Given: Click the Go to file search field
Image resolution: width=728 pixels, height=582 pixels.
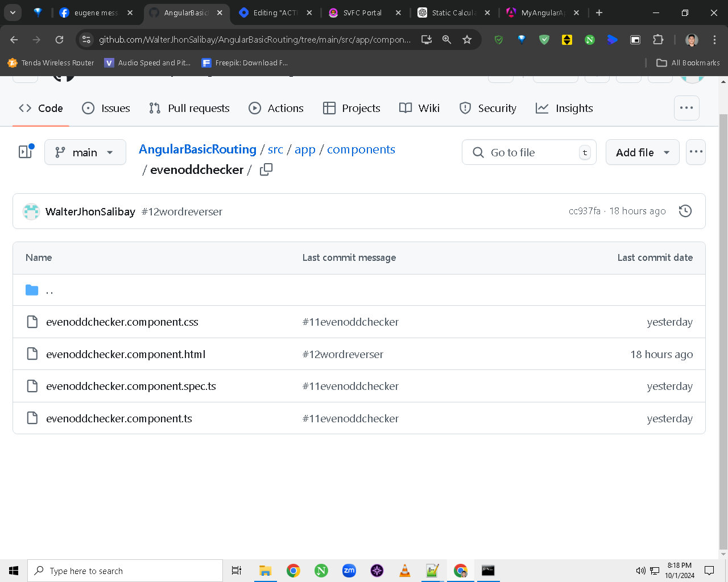Looking at the screenshot, I should 529,152.
